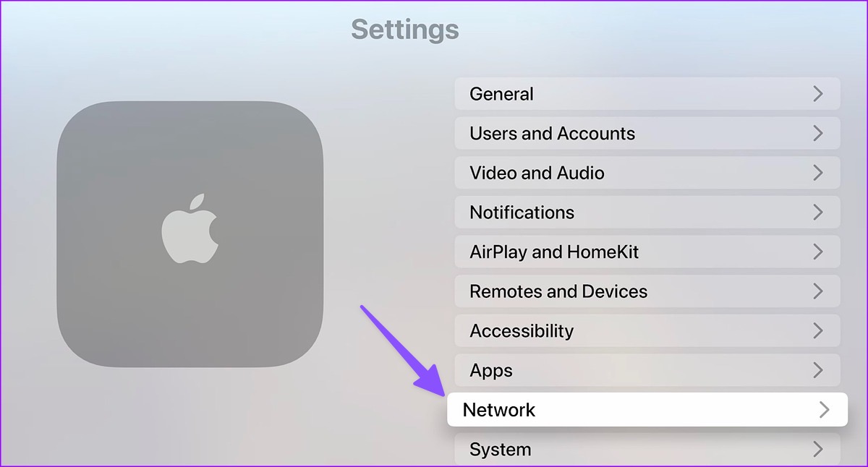The height and width of the screenshot is (467, 868).
Task: Click the chevron beside General
Action: tap(818, 94)
